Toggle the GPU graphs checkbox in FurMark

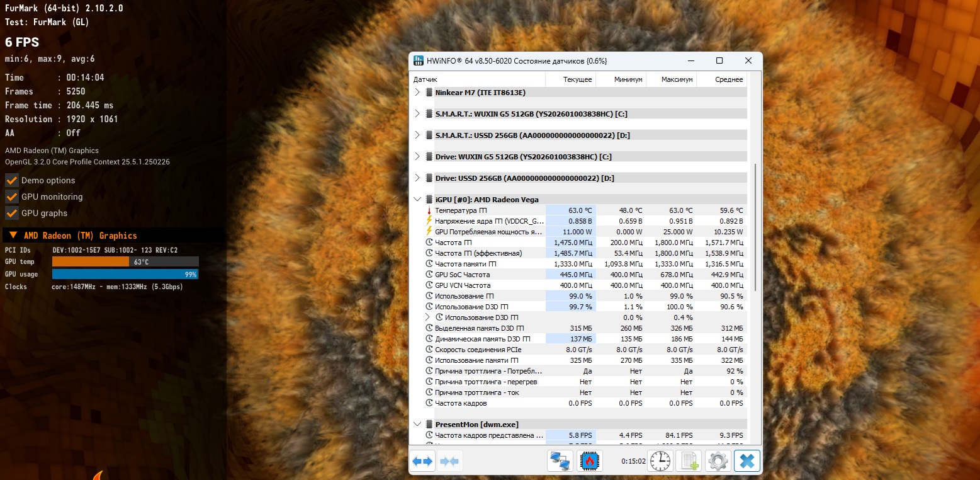(x=11, y=213)
